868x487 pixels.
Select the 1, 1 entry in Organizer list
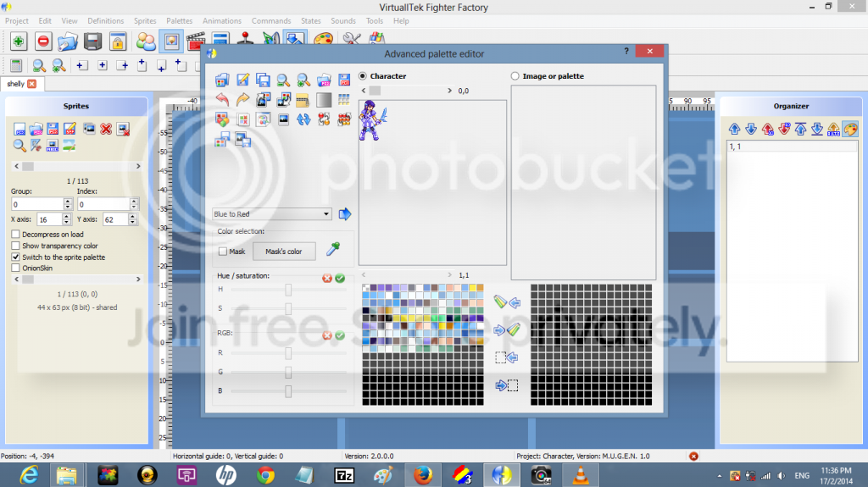[792, 147]
